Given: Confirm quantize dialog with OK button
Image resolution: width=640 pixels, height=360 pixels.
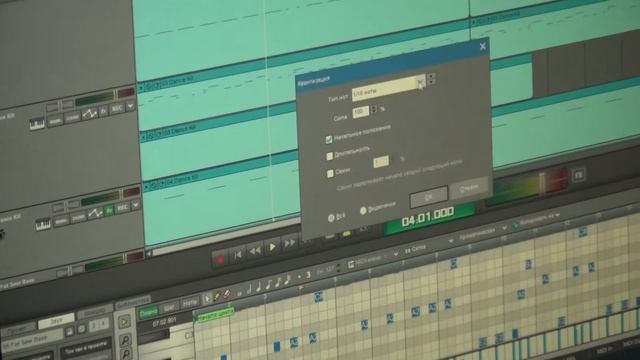Looking at the screenshot, I should point(429,197).
